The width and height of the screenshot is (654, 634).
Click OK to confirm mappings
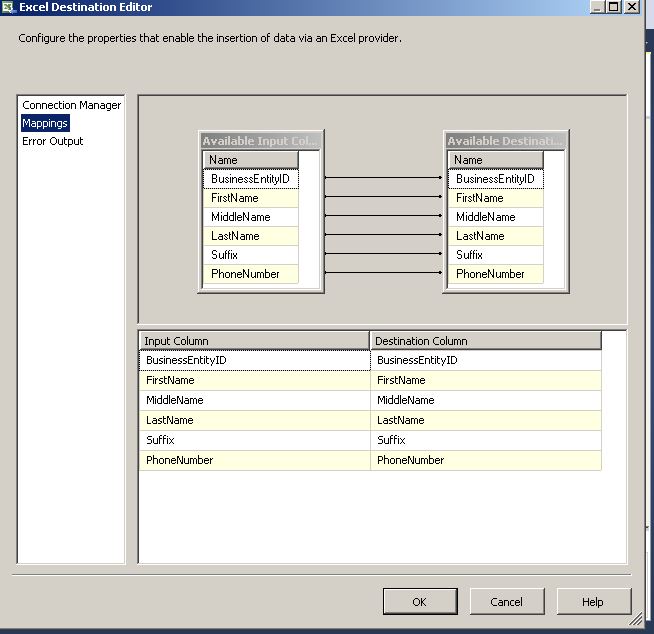tap(420, 601)
